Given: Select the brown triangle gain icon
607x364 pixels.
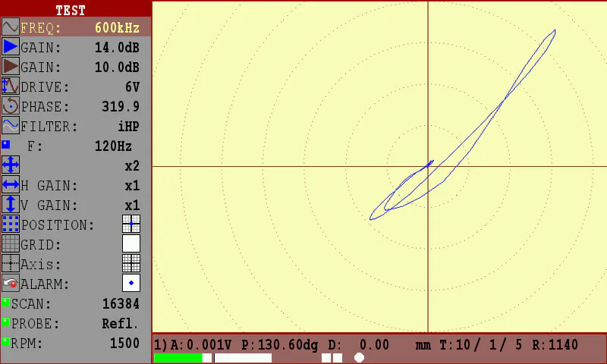Looking at the screenshot, I should click(10, 67).
